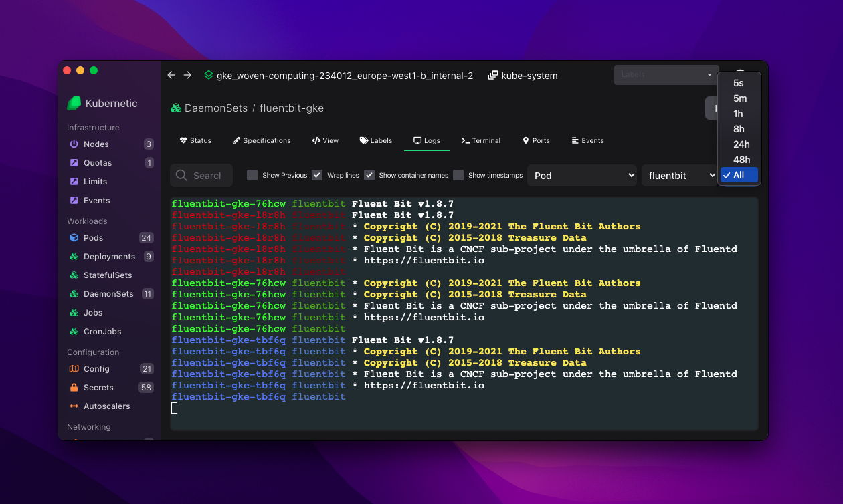Open the fluentbit container dropdown
Image resolution: width=843 pixels, height=504 pixels.
coord(679,176)
